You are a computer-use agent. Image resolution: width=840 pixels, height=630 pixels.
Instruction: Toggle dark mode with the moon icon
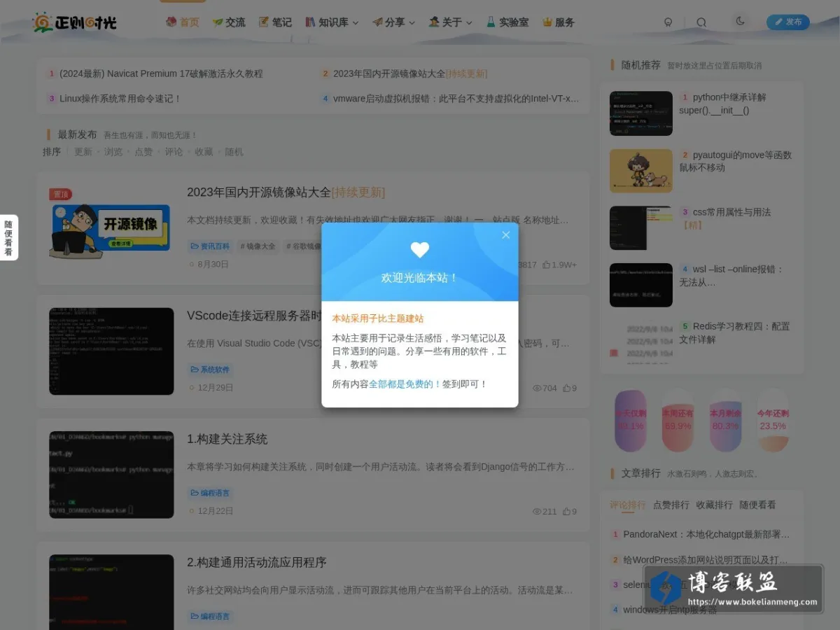click(740, 22)
